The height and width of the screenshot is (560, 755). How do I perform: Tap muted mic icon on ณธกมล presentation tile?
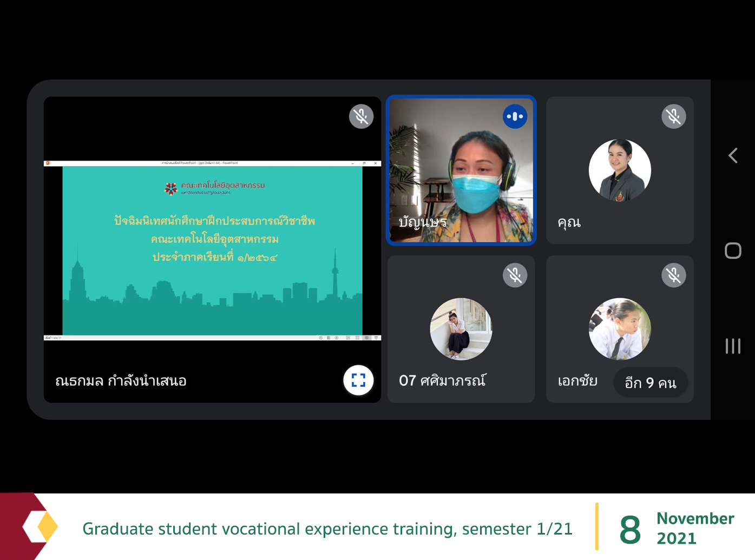pos(361,116)
